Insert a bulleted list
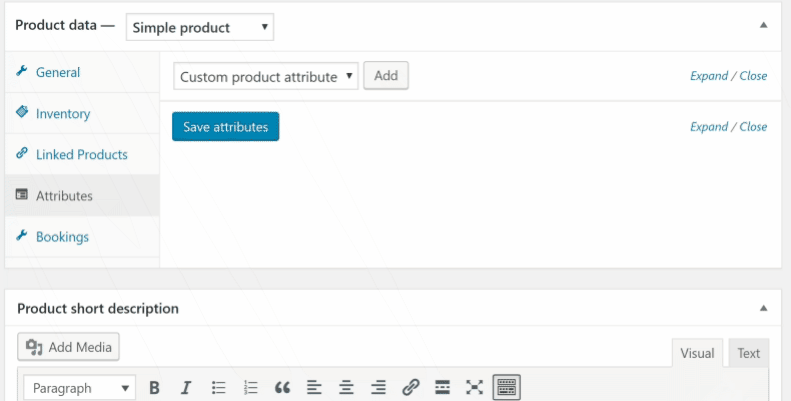 click(x=219, y=388)
